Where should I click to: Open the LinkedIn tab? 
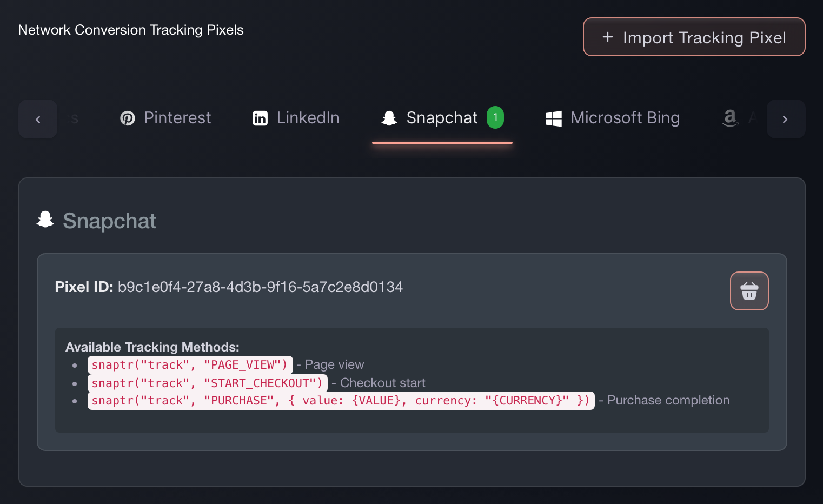point(296,118)
